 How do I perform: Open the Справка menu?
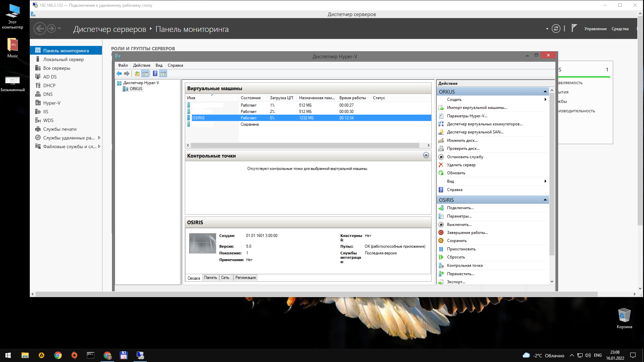[x=175, y=65]
